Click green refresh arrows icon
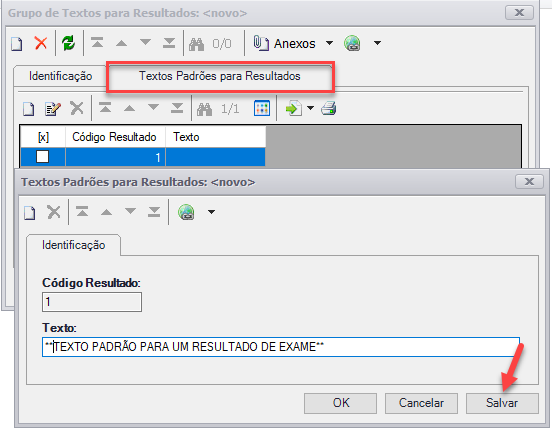Viewport: 552px width, 431px height. (69, 43)
